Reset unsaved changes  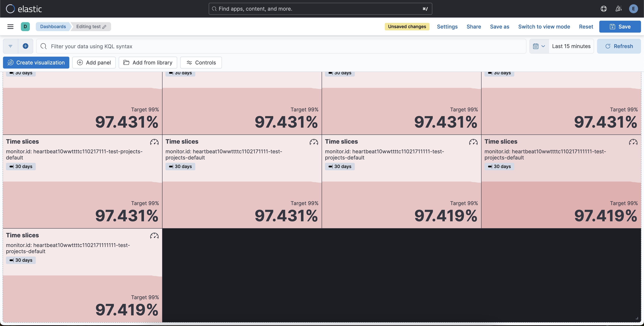pyautogui.click(x=586, y=26)
